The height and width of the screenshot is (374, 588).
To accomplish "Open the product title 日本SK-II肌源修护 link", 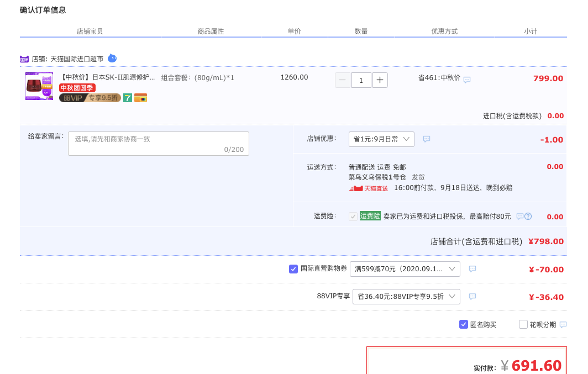I will point(108,77).
